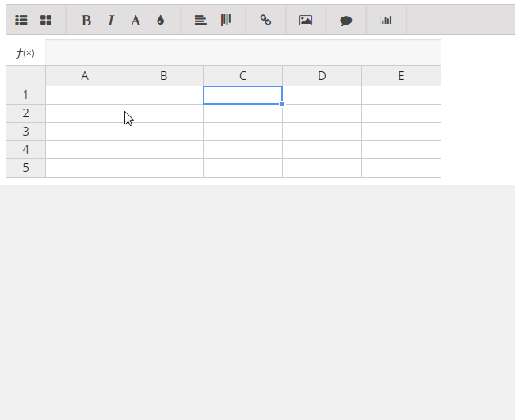The width and height of the screenshot is (515, 420).
Task: Insert a link using the chain icon
Action: coord(265,20)
